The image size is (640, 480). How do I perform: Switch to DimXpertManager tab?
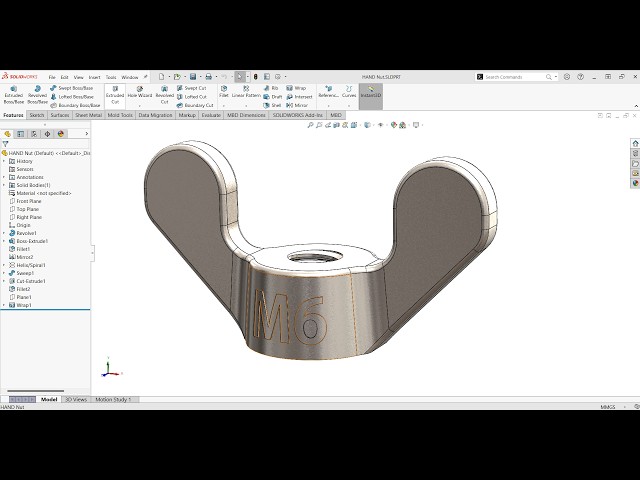click(47, 134)
